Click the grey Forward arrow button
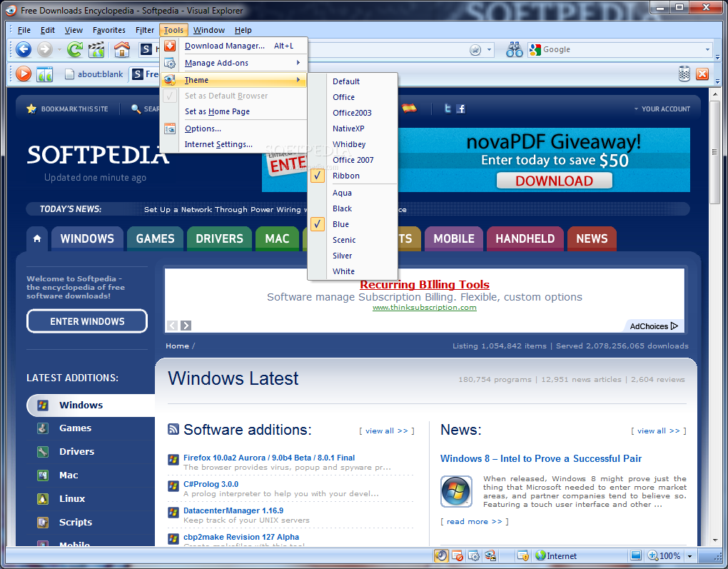Viewport: 728px width, 569px height. pos(45,49)
